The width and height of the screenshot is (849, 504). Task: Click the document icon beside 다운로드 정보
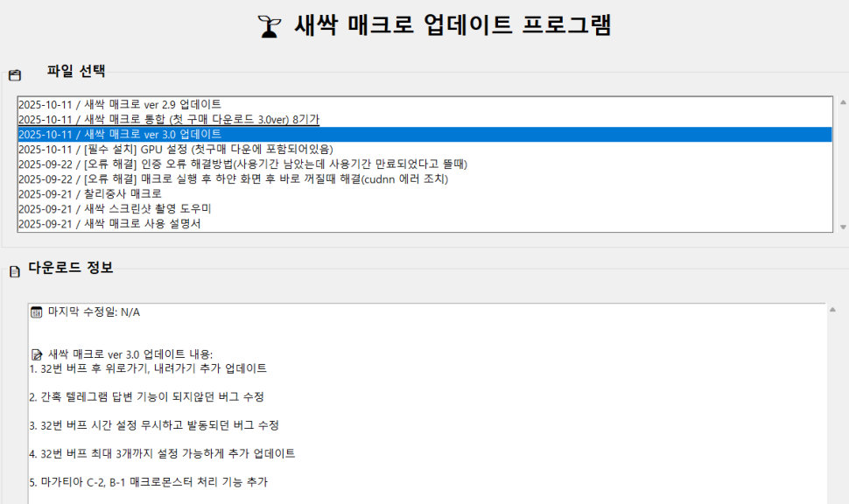(x=14, y=272)
